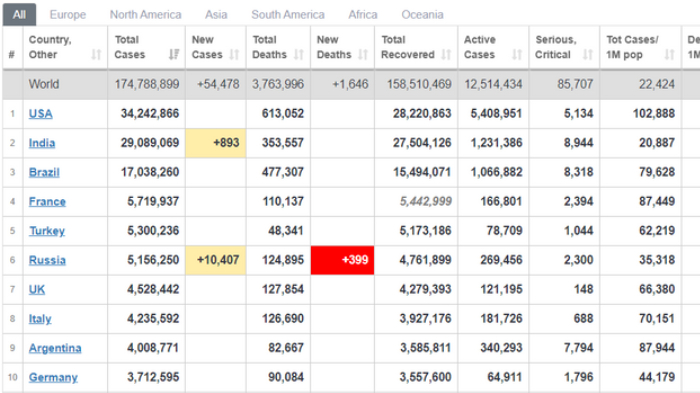Screen dimensions: 700x393
Task: Click World total cases 174,788,899
Action: coord(147,84)
